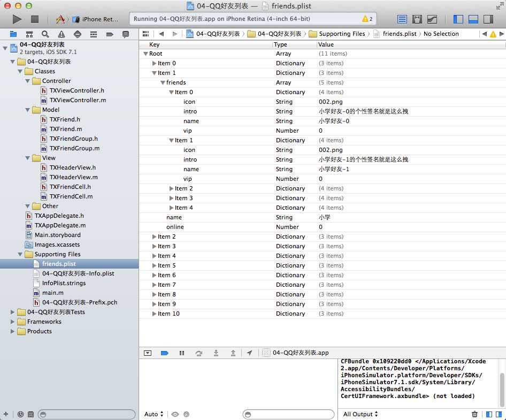This screenshot has height=420, width=506.
Task: Add a new file with plus button
Action: point(6,414)
